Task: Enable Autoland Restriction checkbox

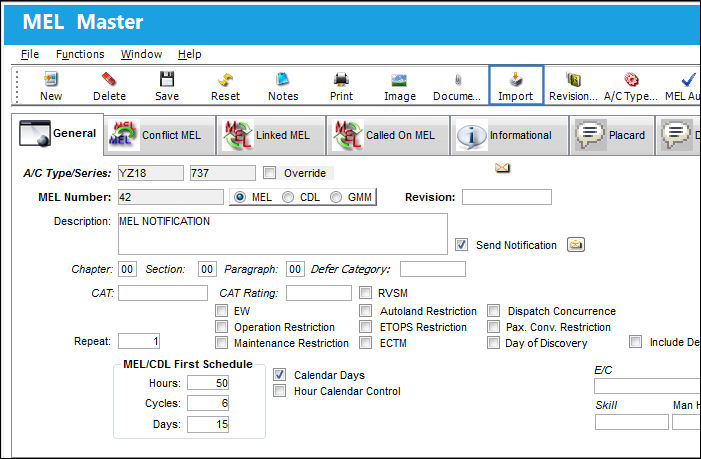Action: click(x=365, y=311)
